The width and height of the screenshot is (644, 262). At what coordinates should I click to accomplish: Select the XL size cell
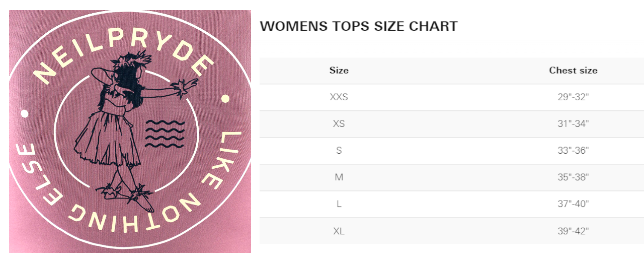pyautogui.click(x=339, y=231)
